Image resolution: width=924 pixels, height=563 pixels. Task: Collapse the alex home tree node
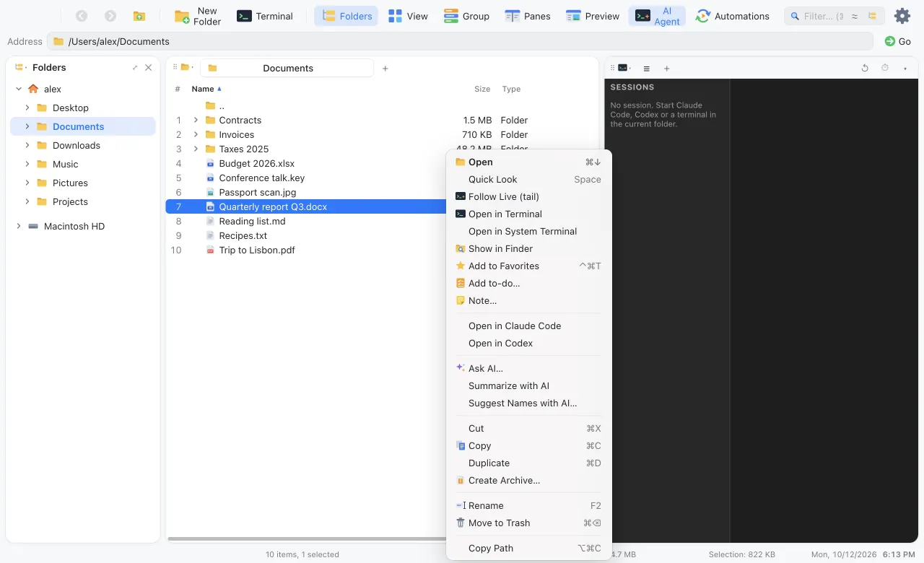click(x=19, y=89)
